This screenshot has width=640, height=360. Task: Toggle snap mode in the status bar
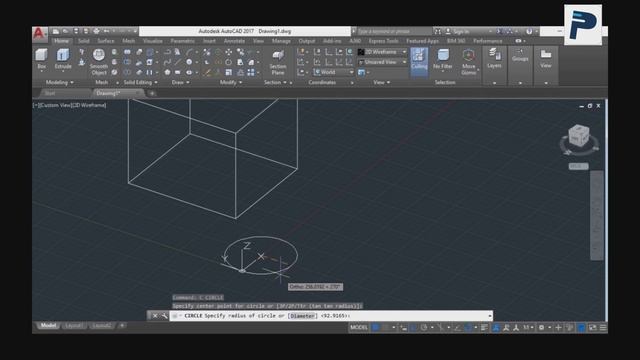click(386, 327)
